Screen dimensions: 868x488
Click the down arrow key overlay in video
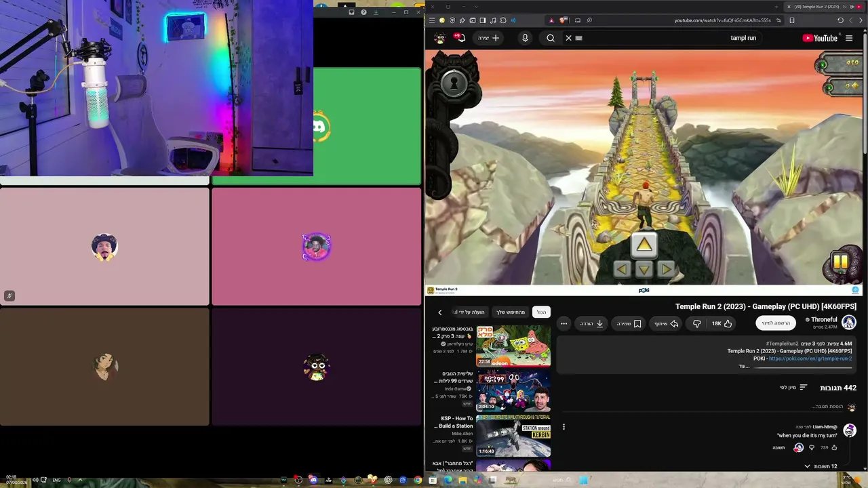pos(644,270)
